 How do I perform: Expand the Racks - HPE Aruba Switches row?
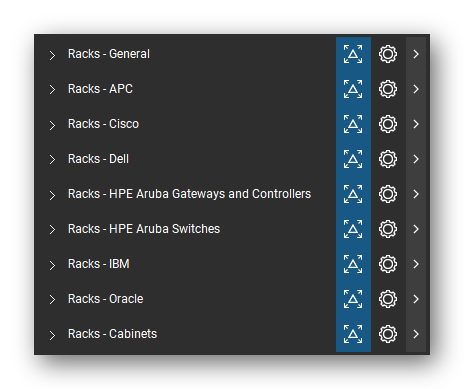point(52,230)
